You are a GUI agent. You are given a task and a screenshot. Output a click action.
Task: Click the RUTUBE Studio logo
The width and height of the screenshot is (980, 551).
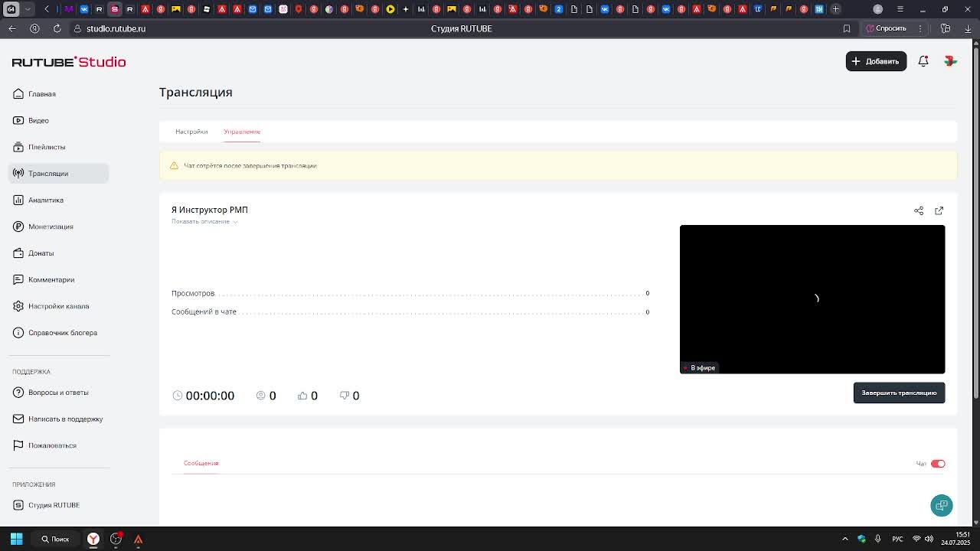pos(69,62)
